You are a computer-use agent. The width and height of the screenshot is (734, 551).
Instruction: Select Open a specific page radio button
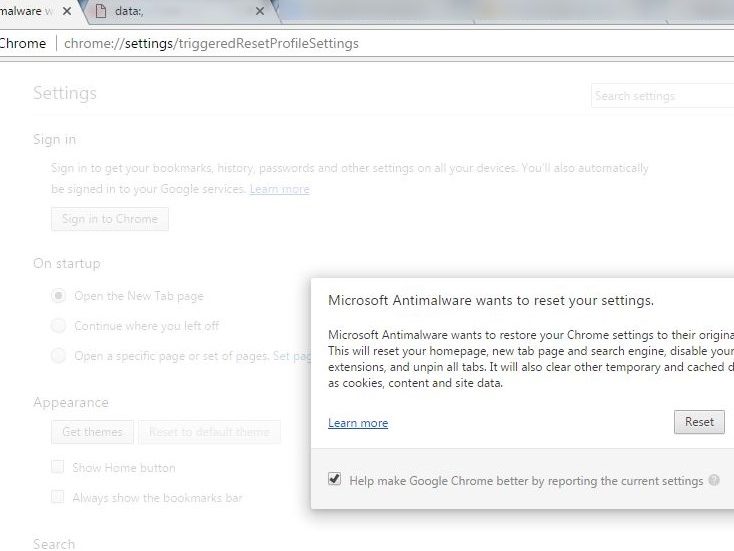point(59,356)
